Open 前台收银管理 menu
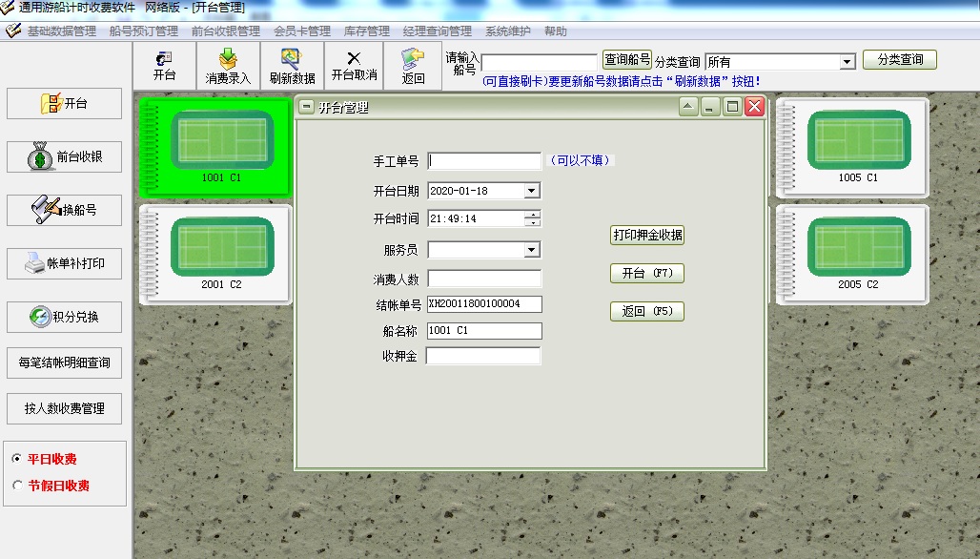 pos(226,31)
